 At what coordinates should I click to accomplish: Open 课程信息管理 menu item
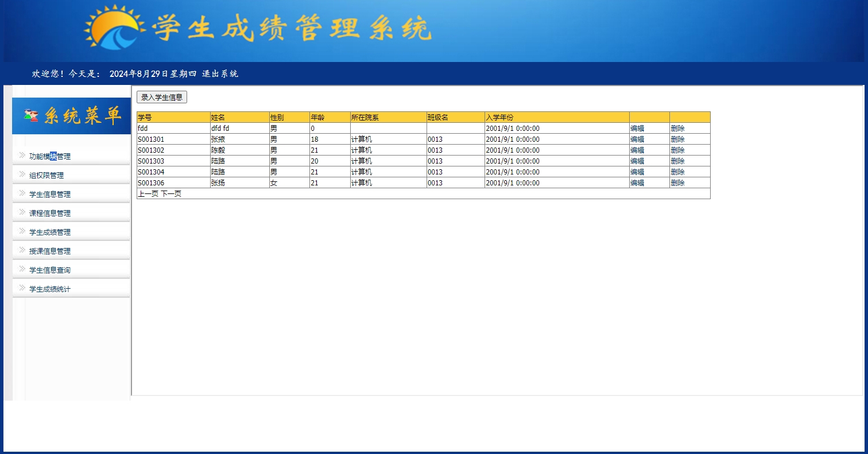(x=50, y=213)
